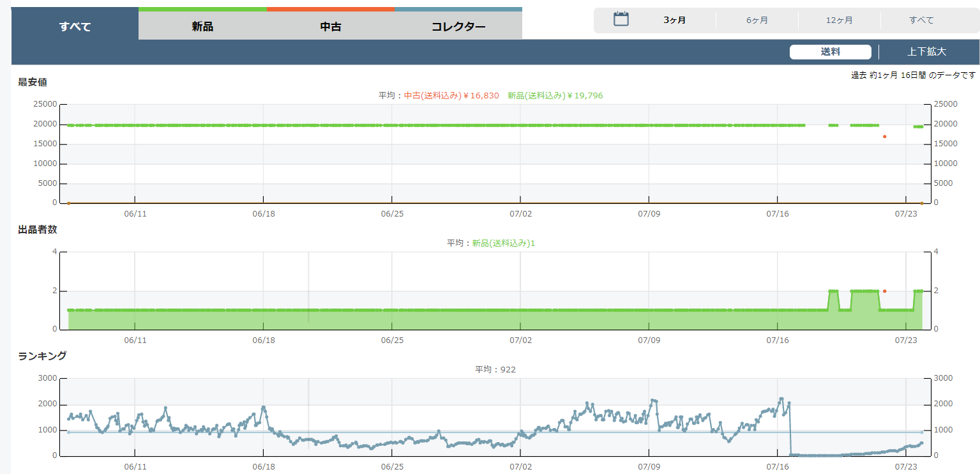Click the 06/18 ranking peak data point

coord(264,407)
